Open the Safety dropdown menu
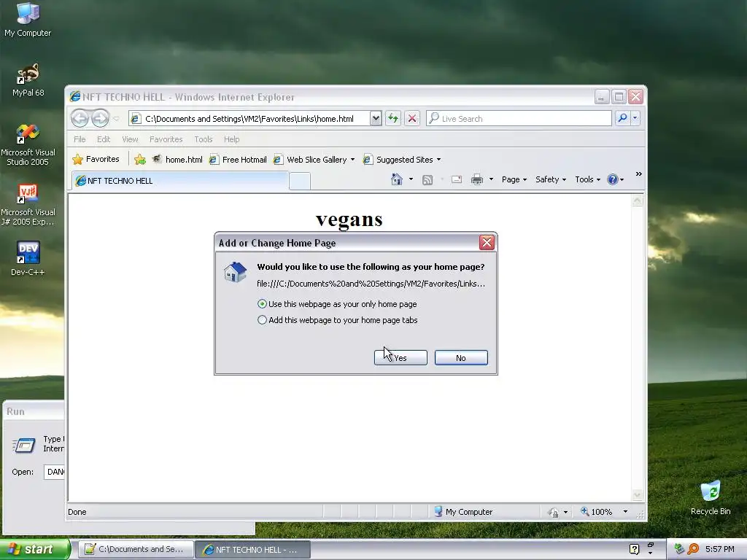The width and height of the screenshot is (747, 560). point(550,179)
